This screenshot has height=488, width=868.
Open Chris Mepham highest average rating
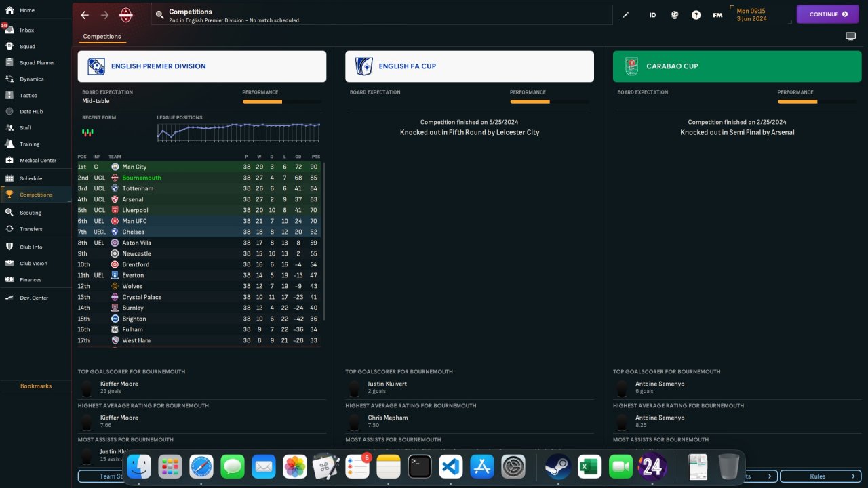(388, 418)
